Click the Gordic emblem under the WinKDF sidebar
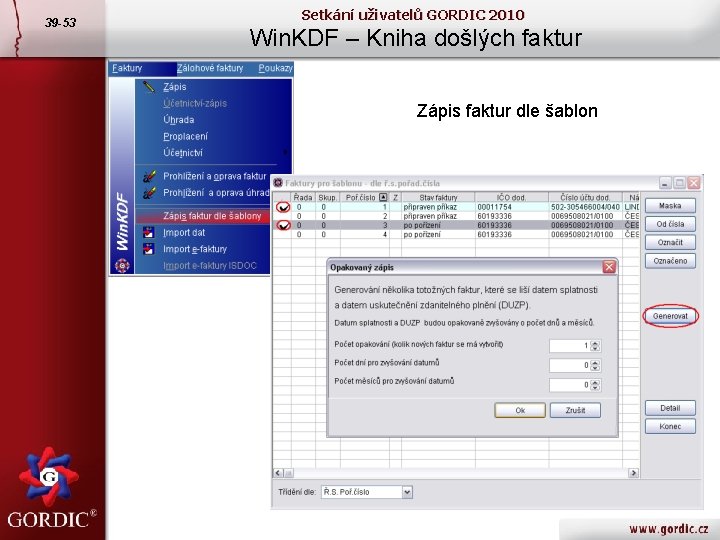Image resolution: width=720 pixels, height=540 pixels. pyautogui.click(x=122, y=265)
